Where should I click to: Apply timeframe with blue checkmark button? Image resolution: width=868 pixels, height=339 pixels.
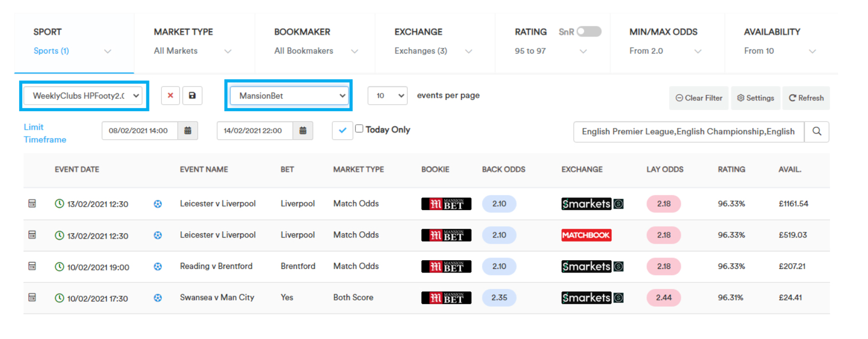[342, 130]
